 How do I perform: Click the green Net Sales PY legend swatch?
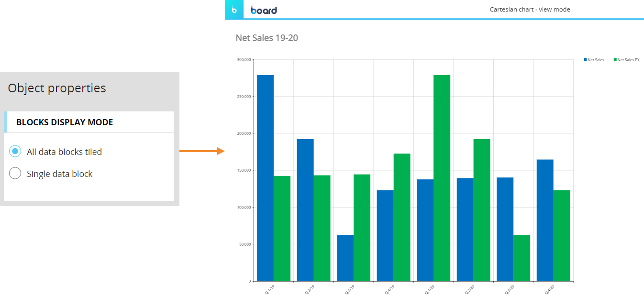(x=615, y=60)
